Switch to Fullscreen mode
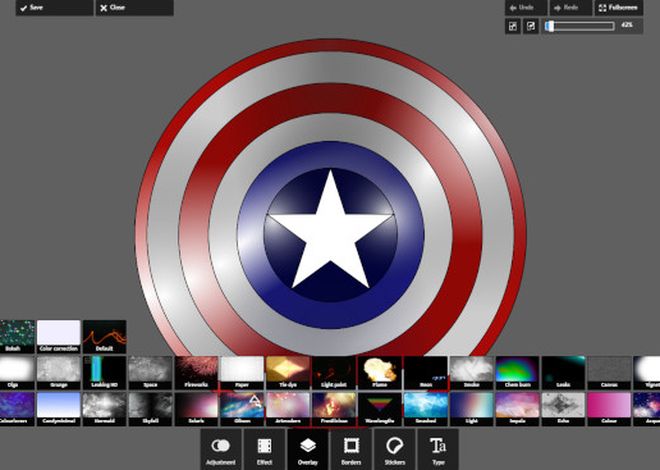The image size is (660, 470). click(x=619, y=8)
